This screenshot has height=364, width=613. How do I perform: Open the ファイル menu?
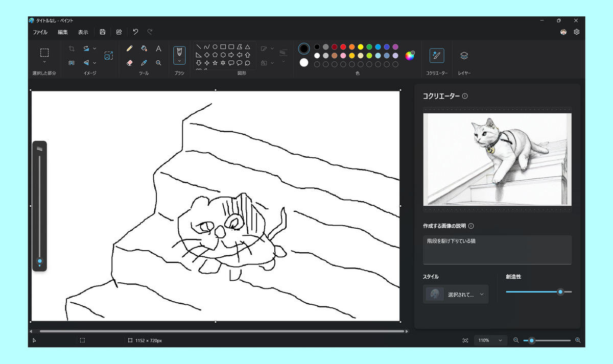pos(40,32)
